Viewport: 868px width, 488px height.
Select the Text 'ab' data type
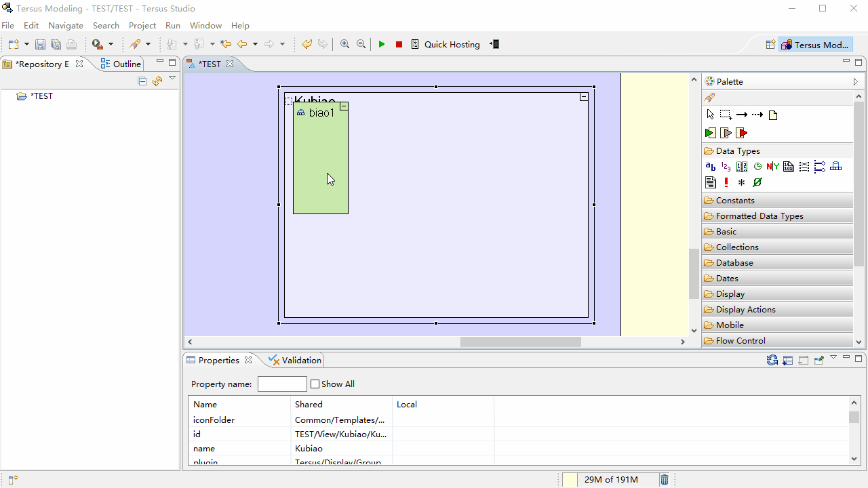point(710,167)
